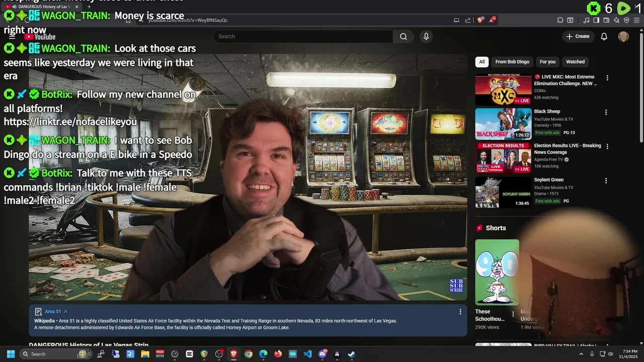Open File Explorer from the taskbar
644x362 pixels.
tap(145, 354)
